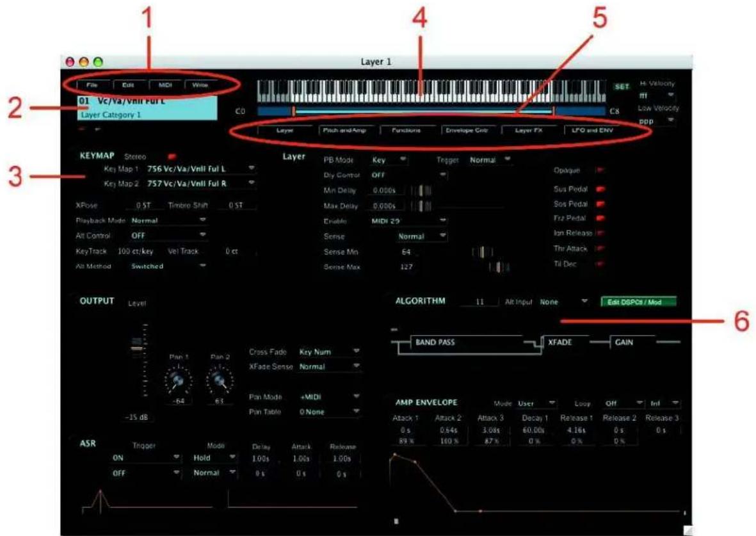
Task: Click the Vel Track 0 ct value
Action: pos(232,252)
